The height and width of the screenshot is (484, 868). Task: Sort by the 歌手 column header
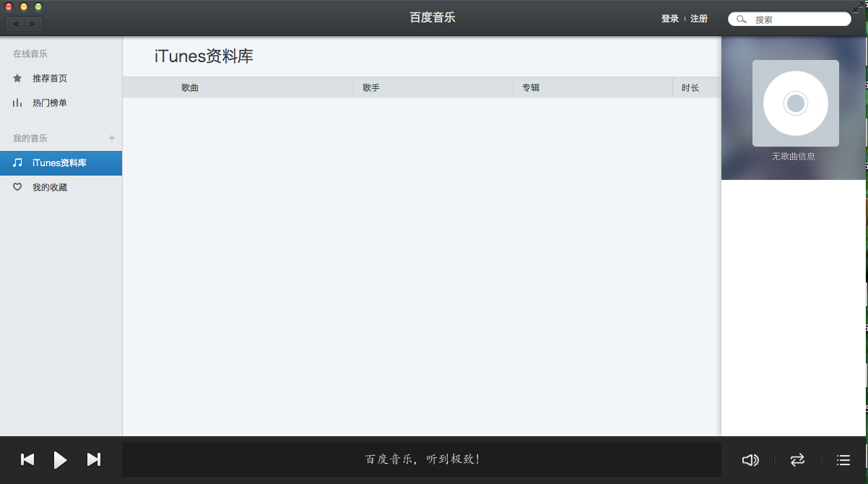pyautogui.click(x=371, y=87)
